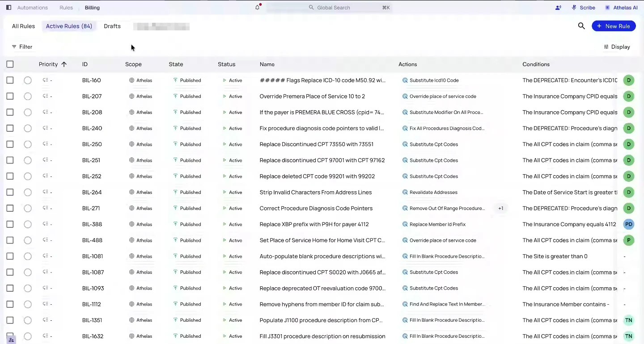
Task: Check the box for BIL-160
Action: point(10,80)
